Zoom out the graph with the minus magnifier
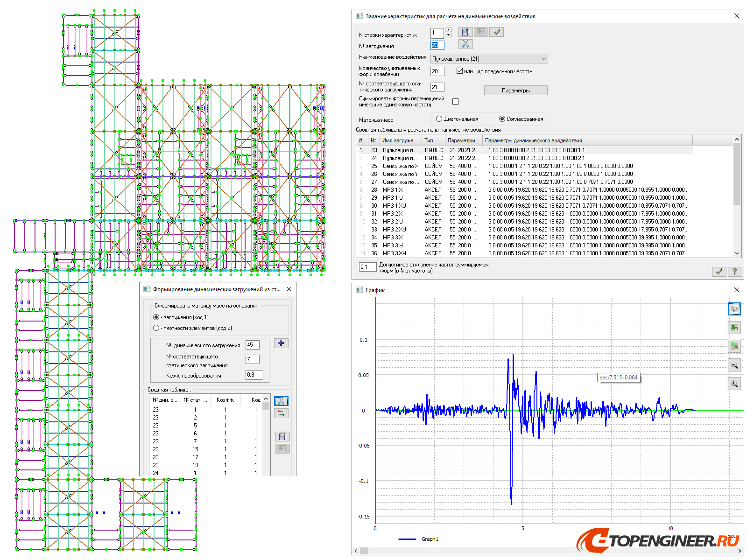This screenshot has width=747, height=560. pos(734,365)
